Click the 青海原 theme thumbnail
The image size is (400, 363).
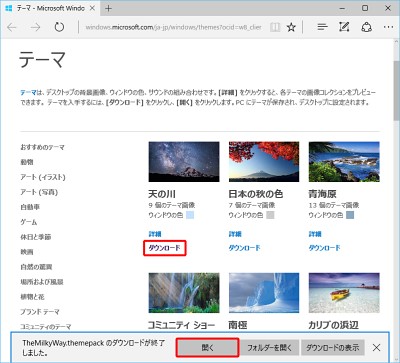[344, 162]
